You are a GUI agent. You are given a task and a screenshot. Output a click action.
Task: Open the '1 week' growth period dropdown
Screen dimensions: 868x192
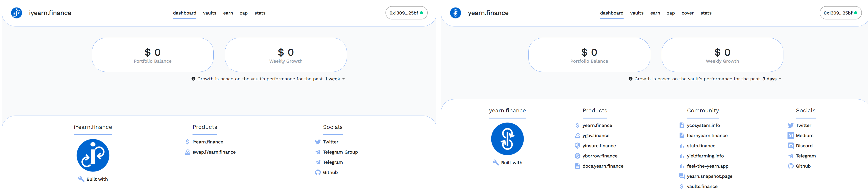[335, 79]
